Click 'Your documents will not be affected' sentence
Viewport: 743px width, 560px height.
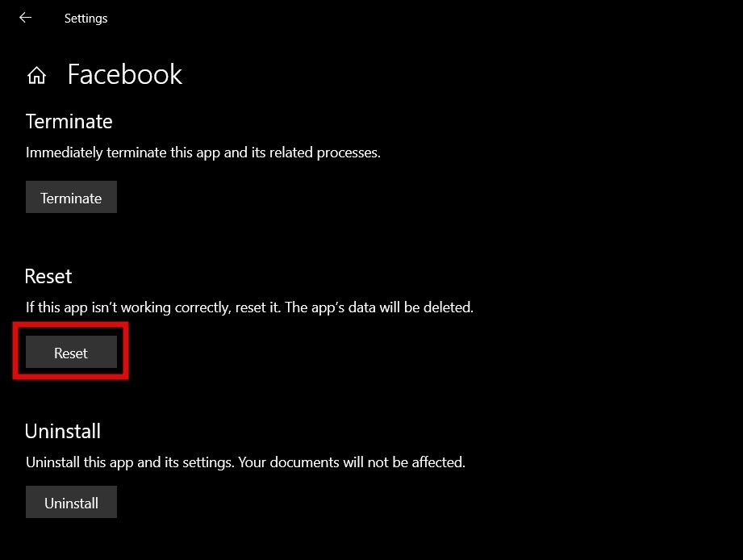point(373,462)
